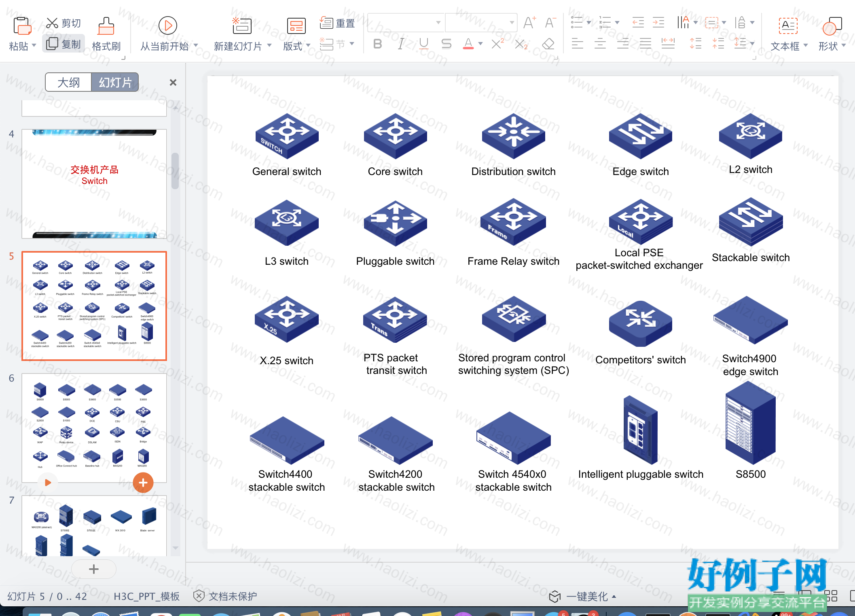This screenshot has width=855, height=616.
Task: Open the one-click beautify (一键美化) menu
Action: 582,596
